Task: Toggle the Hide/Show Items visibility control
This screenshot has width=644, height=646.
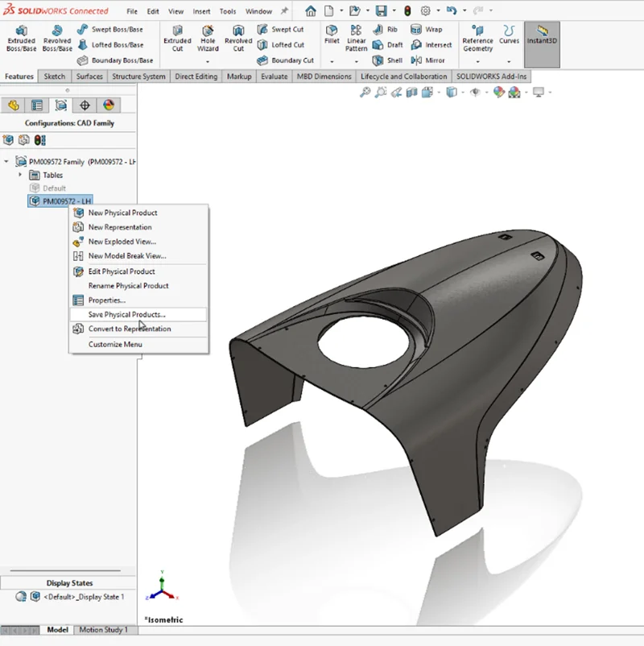Action: click(x=475, y=93)
